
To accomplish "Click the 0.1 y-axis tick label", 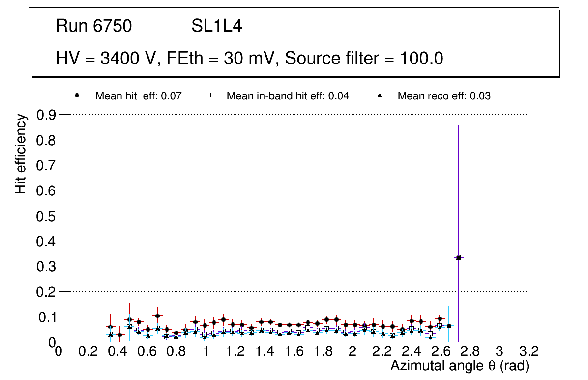I will click(46, 317).
